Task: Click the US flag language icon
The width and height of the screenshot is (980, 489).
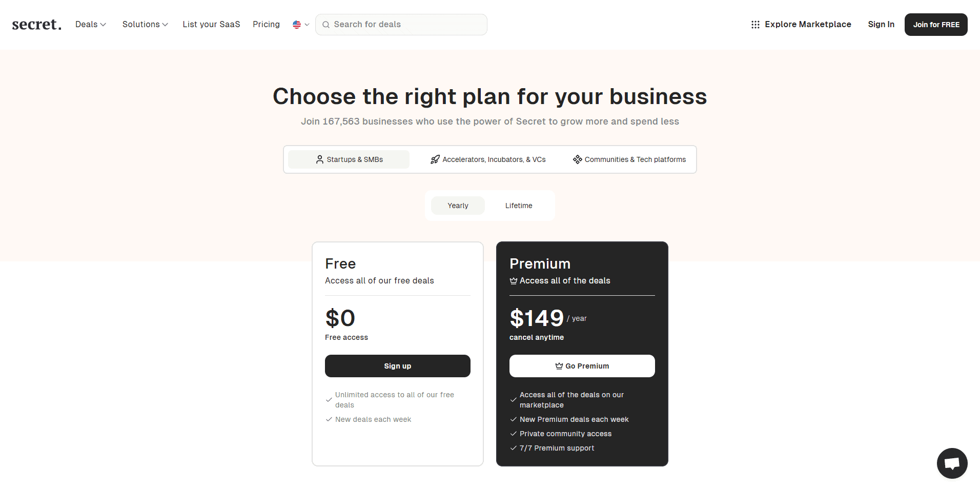Action: (x=297, y=25)
